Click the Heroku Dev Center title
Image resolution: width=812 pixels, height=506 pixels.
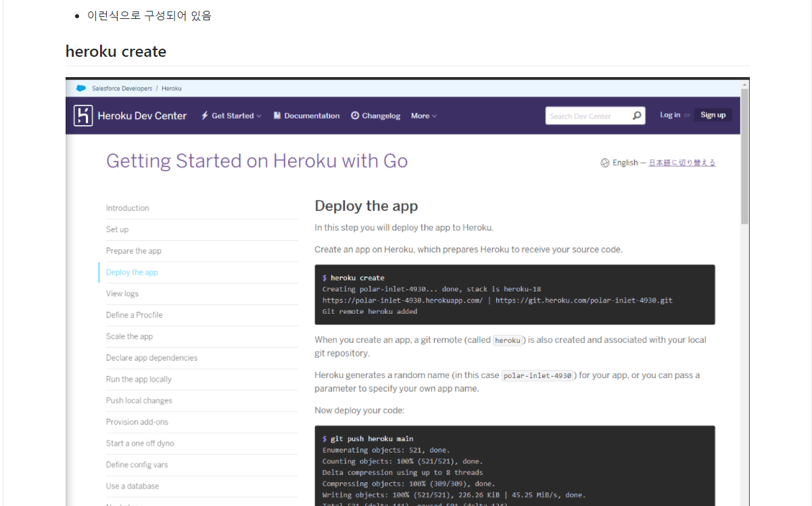(142, 116)
